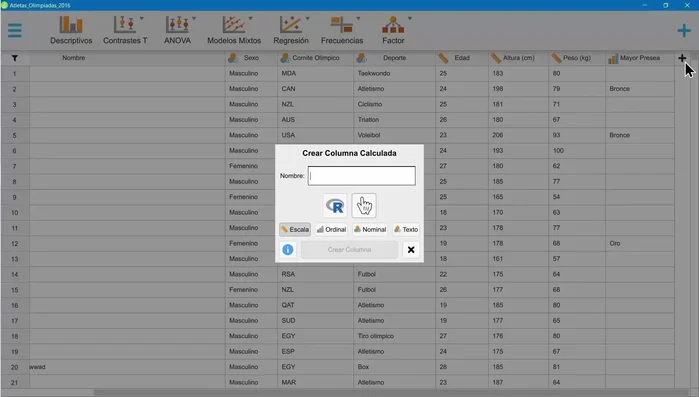Close the Crear Columna Calculada dialog

pos(411,250)
